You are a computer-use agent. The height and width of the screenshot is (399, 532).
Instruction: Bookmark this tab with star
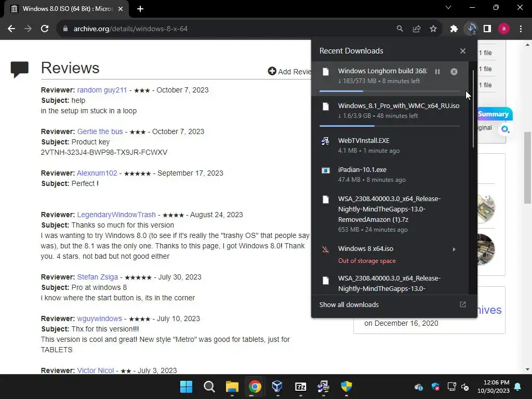pos(433,29)
